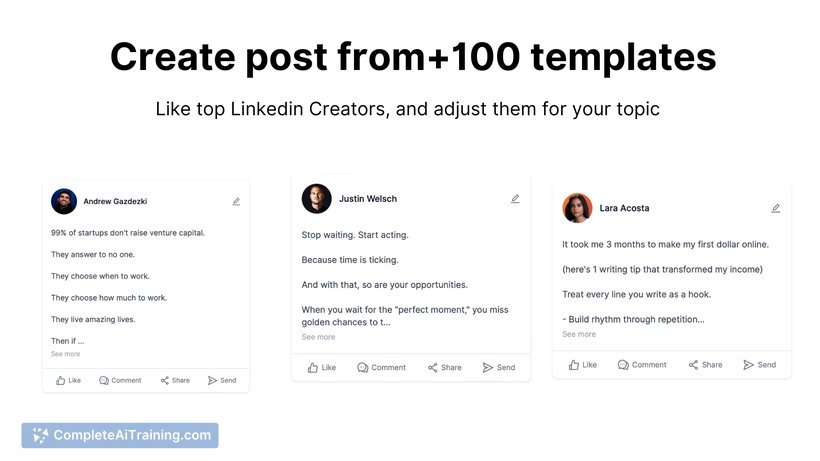
Task: Visit the CompleteAiTraining.com link
Action: pos(120,435)
